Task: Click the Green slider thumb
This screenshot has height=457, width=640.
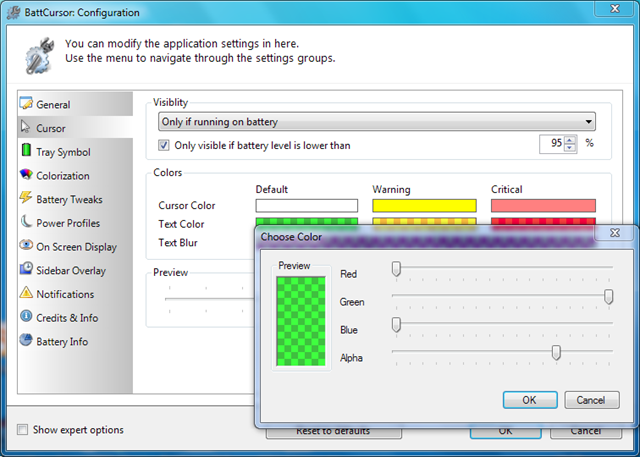Action: (x=608, y=297)
